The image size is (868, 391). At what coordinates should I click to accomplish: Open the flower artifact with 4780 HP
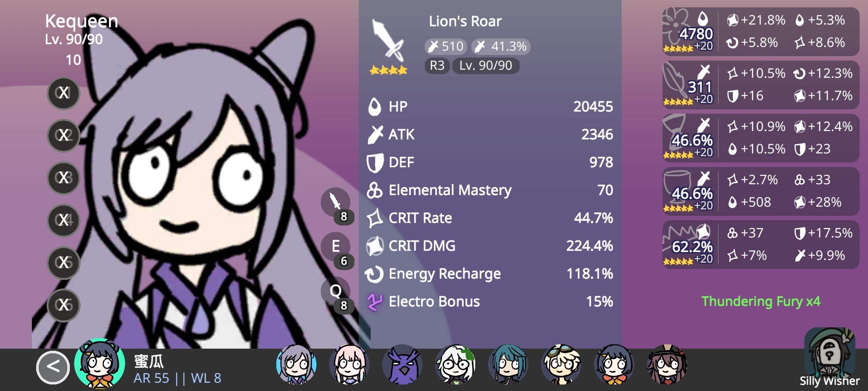761,31
